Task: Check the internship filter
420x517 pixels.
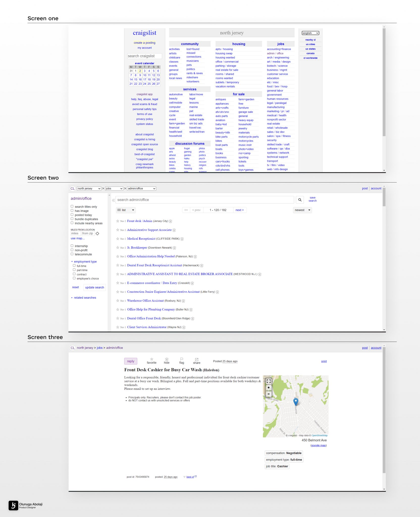Action: [72, 246]
